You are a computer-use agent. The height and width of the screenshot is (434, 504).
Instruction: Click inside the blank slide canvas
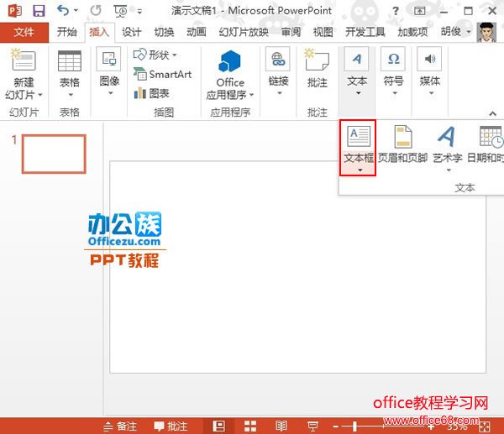click(297, 267)
